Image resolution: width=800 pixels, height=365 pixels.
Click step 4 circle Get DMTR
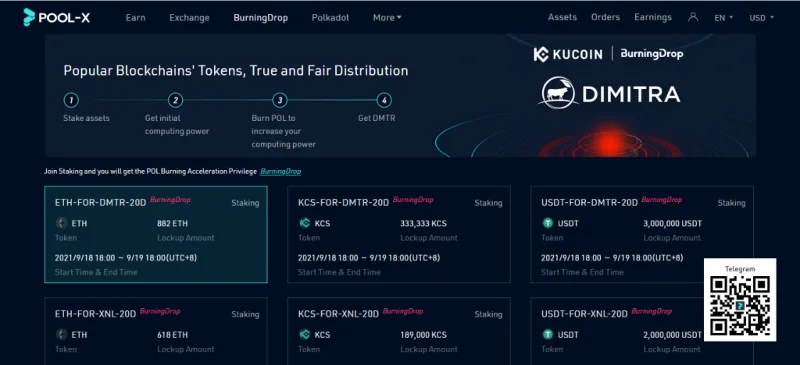(x=384, y=100)
